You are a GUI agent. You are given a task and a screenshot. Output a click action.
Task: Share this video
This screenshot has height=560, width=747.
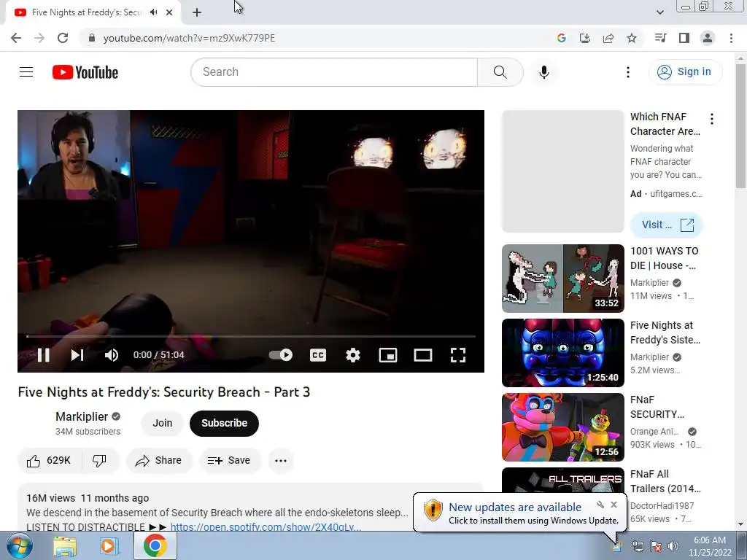click(158, 461)
